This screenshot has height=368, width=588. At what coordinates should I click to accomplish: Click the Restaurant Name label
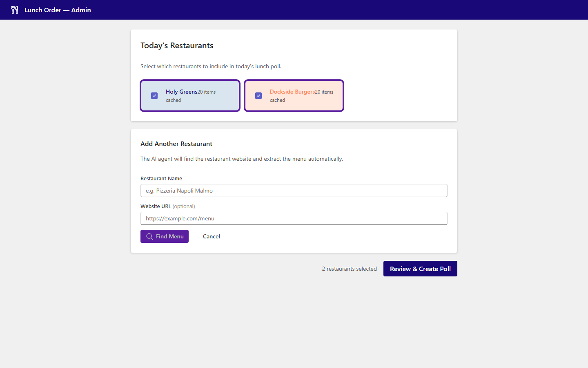(x=161, y=178)
